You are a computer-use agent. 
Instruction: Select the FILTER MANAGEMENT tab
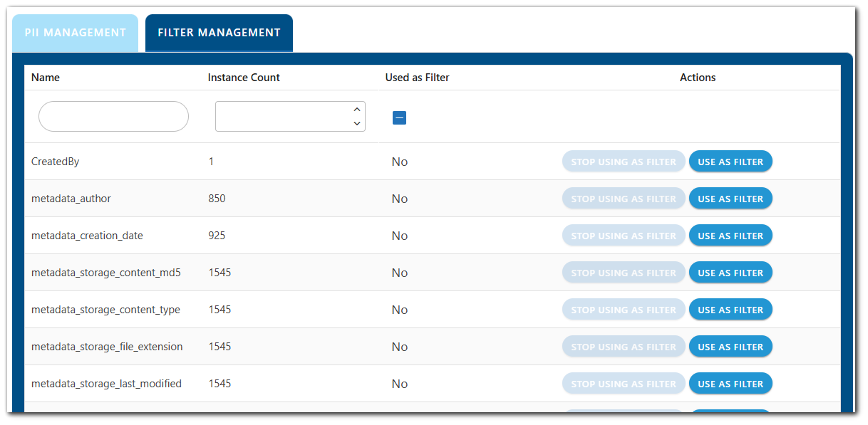pos(218,32)
